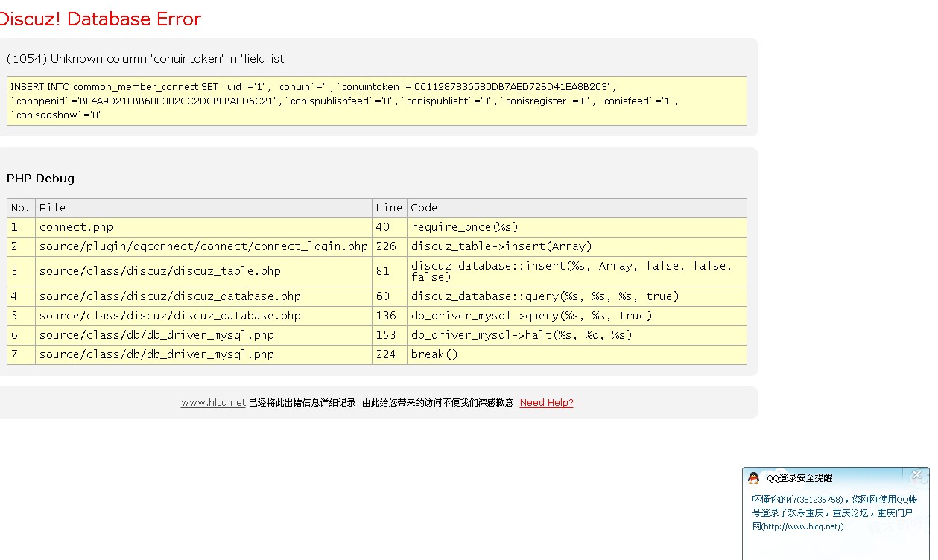Click the db_driver_mysql->halt code cell
Image resolution: width=938 pixels, height=560 pixels.
(x=522, y=335)
